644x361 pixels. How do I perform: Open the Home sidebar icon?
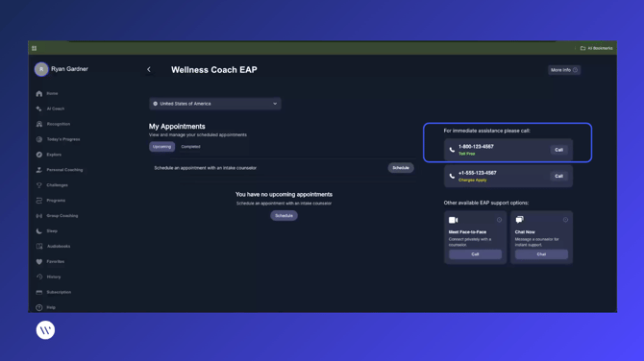pos(39,93)
